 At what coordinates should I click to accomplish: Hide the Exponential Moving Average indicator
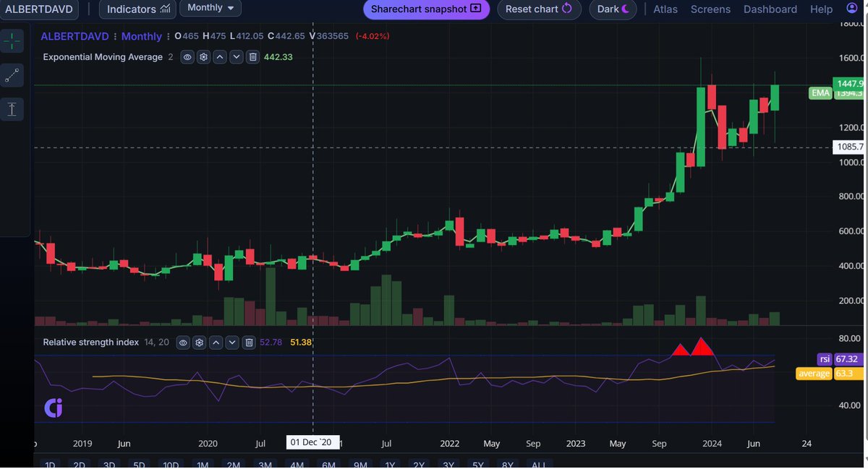(187, 57)
